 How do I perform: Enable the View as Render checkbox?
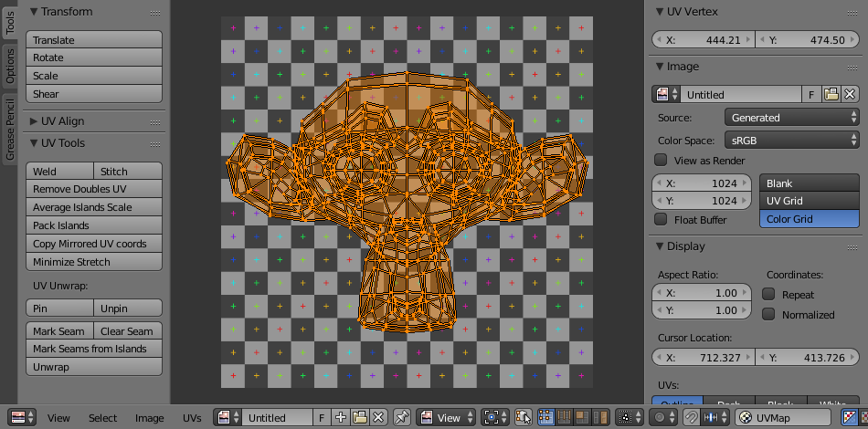tap(662, 160)
